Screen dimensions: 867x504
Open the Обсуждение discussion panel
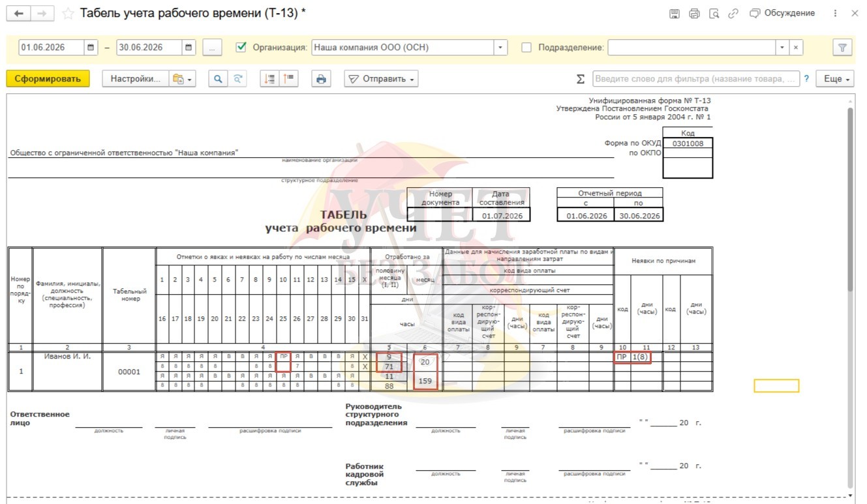click(x=782, y=13)
